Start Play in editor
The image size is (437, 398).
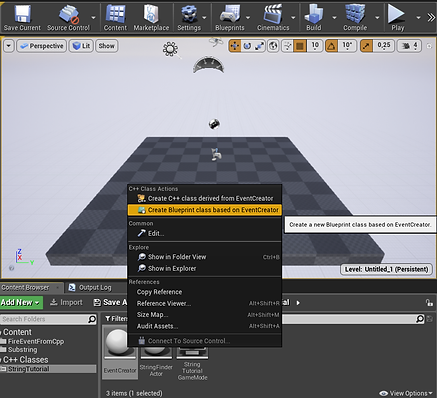point(397,18)
